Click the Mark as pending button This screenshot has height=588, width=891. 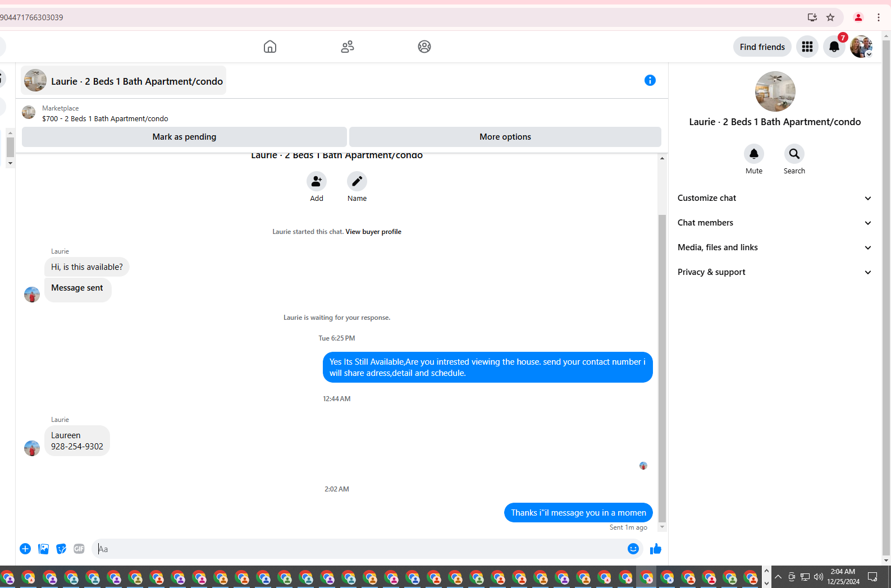click(184, 137)
